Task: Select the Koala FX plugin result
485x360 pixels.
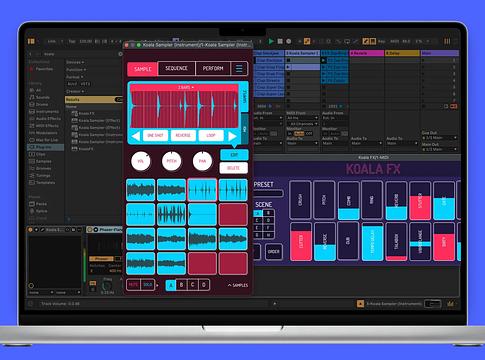Action: [83, 113]
